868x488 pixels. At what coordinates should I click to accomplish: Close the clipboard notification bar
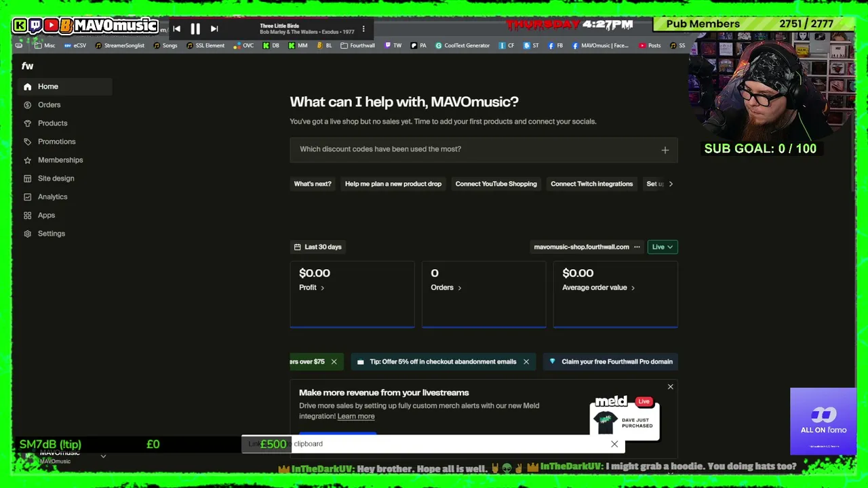(614, 444)
